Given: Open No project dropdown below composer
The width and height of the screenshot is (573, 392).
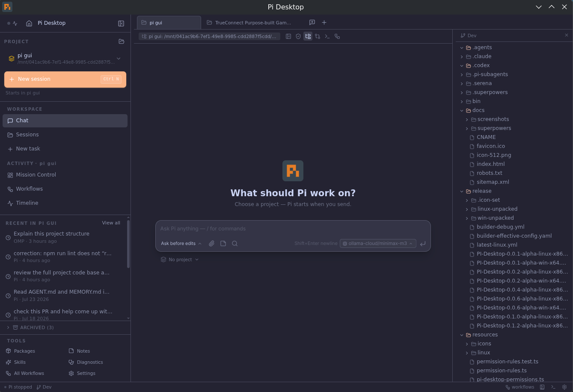Looking at the screenshot, I should click(180, 259).
